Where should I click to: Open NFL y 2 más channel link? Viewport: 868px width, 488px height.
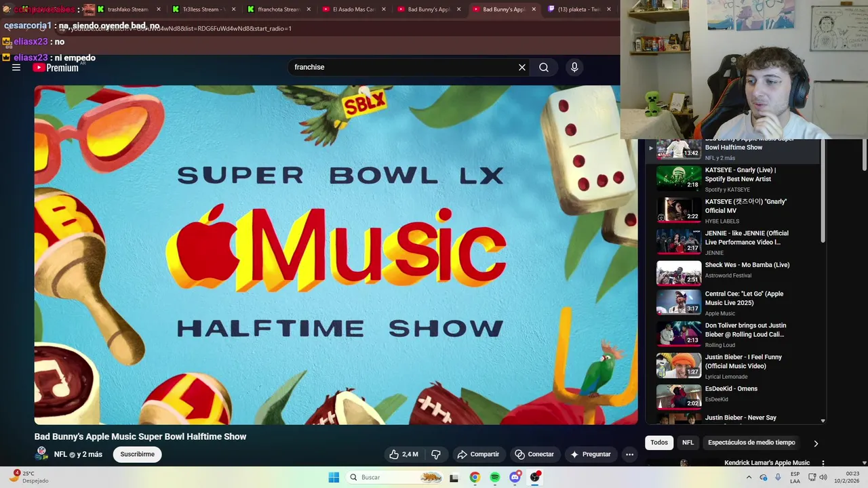point(78,454)
